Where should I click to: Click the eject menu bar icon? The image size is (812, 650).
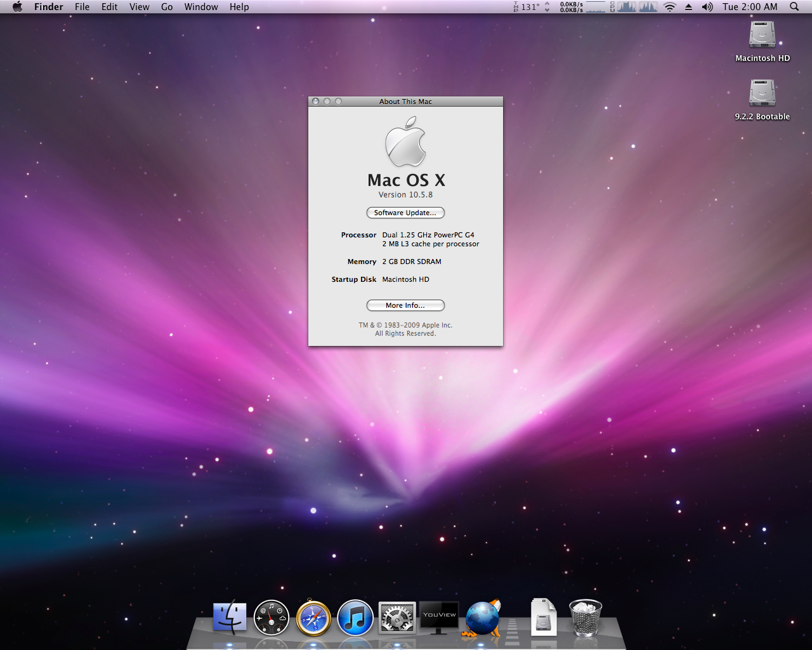pyautogui.click(x=688, y=7)
